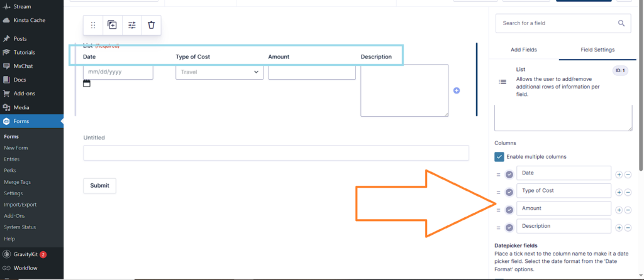Click the drag handle in field toolbar

pos(93,25)
